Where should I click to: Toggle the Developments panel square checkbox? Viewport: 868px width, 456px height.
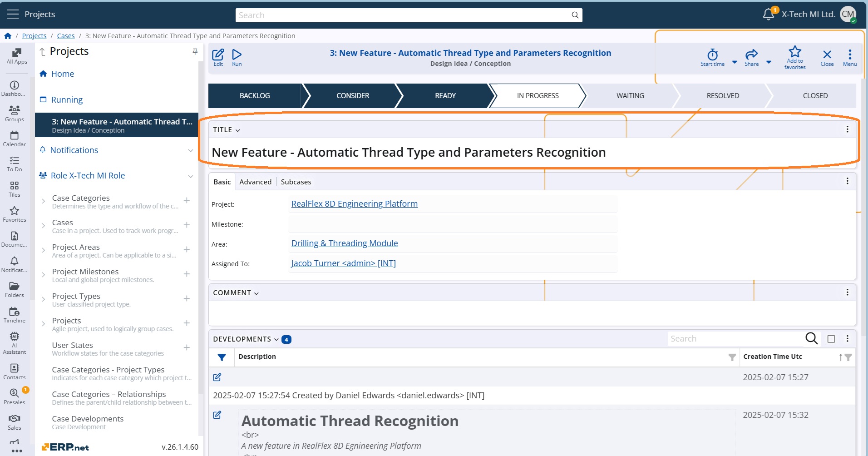[831, 339]
